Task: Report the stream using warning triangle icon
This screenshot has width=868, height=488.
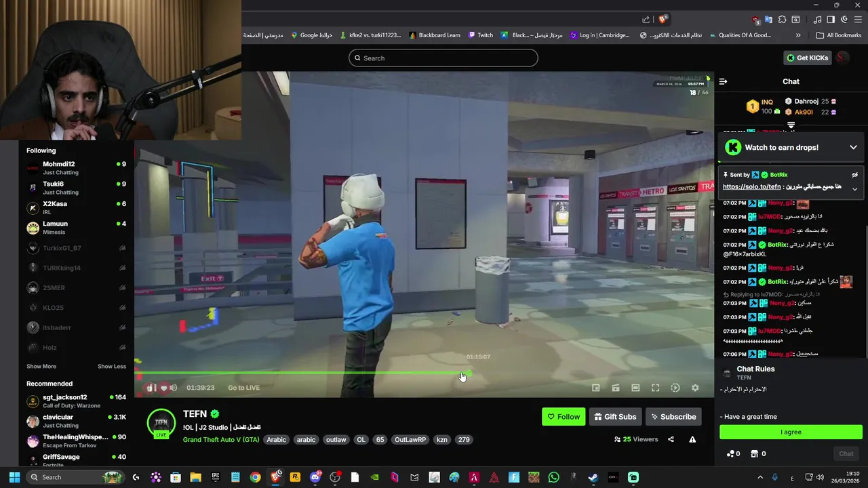Action: coord(692,439)
